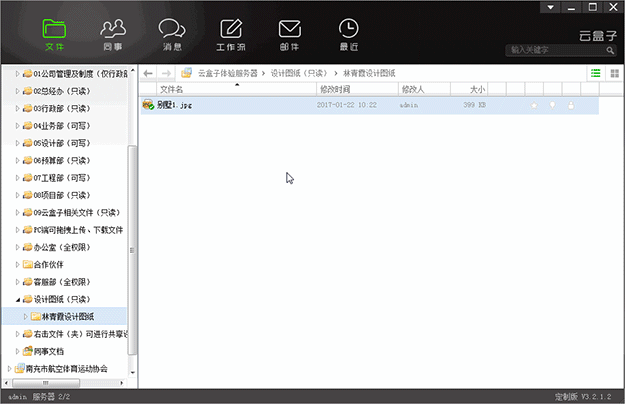Screen dimensions: 625x404
Task: Click the 399 KB size cell
Action: pyautogui.click(x=474, y=105)
